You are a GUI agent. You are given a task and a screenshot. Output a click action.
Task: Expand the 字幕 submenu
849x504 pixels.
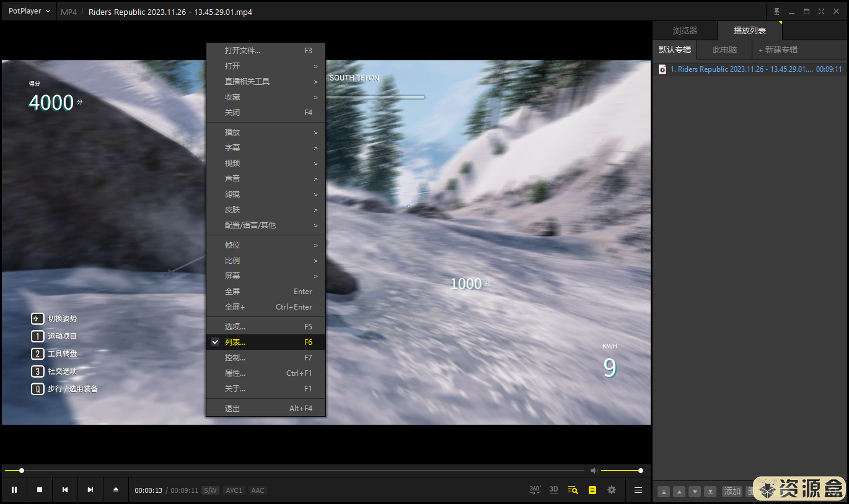coord(266,148)
